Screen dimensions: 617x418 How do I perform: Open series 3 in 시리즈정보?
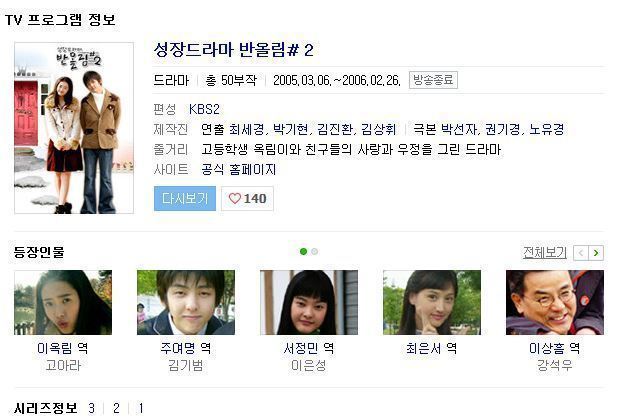pos(91,408)
